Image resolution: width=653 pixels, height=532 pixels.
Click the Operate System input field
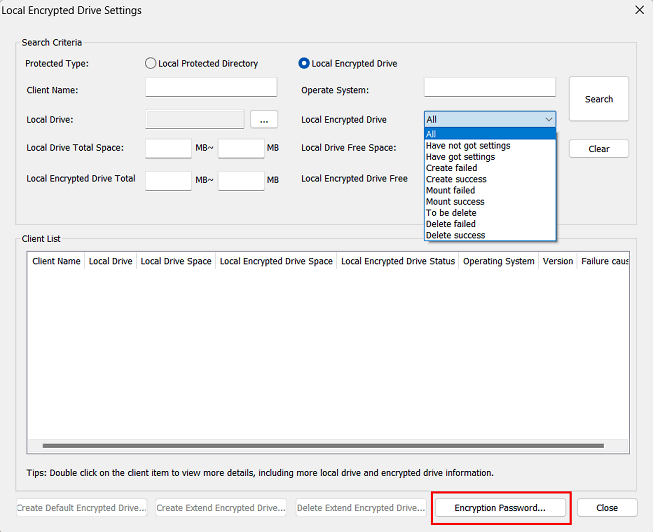pos(489,88)
